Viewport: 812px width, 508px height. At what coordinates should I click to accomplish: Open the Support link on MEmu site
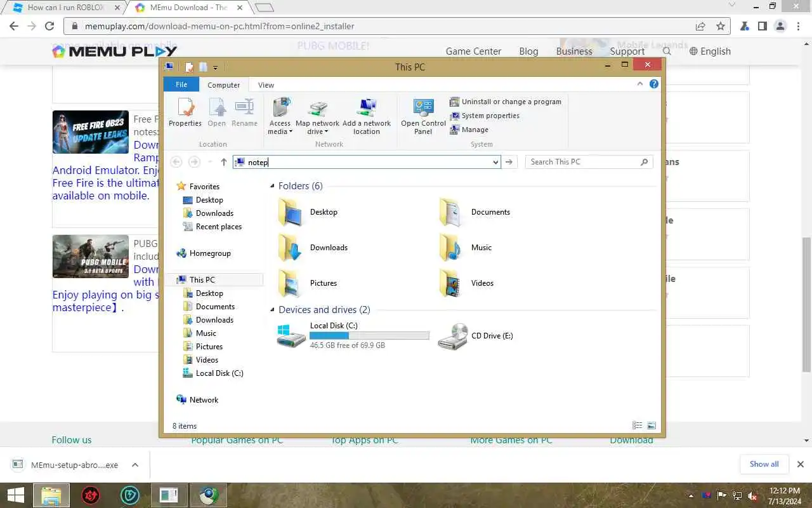(627, 51)
